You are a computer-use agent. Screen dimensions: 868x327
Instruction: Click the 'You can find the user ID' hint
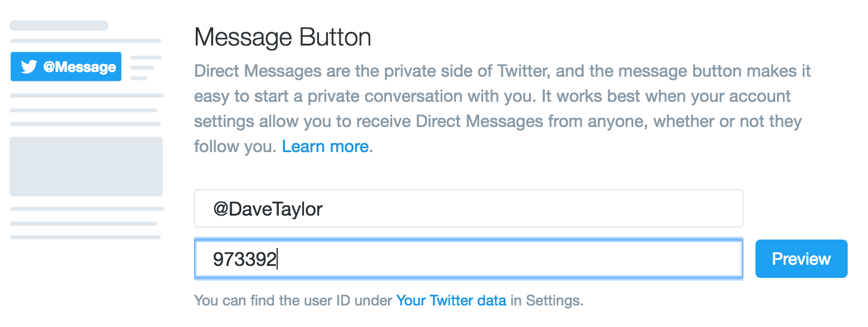click(x=389, y=301)
